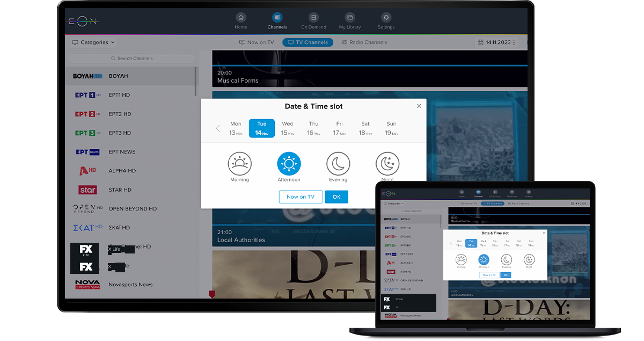
Task: Open the On Demand section in the large top bar
Action: [314, 20]
